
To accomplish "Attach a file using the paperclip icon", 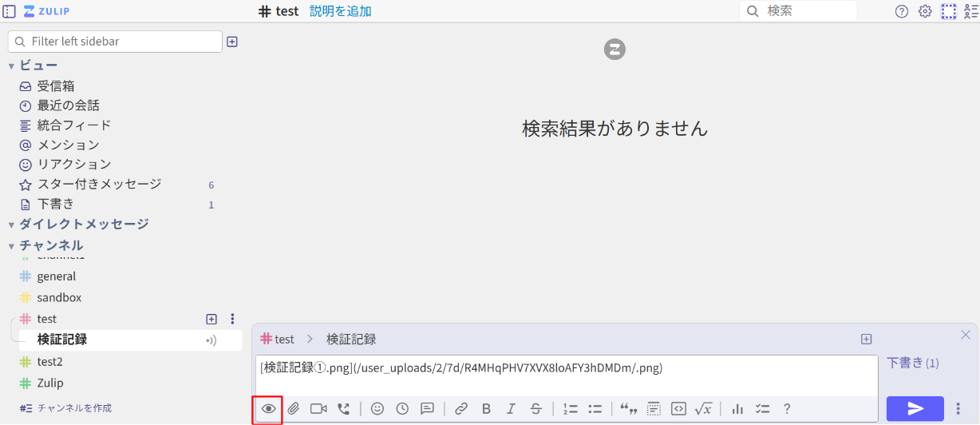I will point(293,409).
